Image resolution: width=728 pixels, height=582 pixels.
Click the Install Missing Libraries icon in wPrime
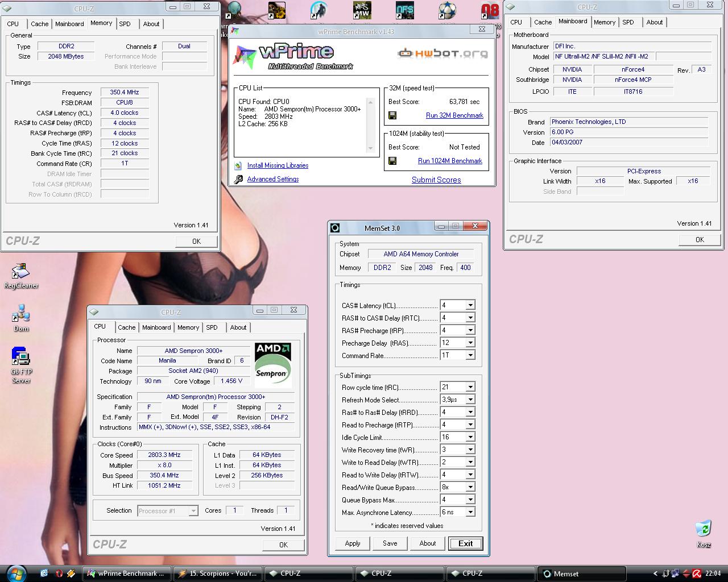pos(238,165)
